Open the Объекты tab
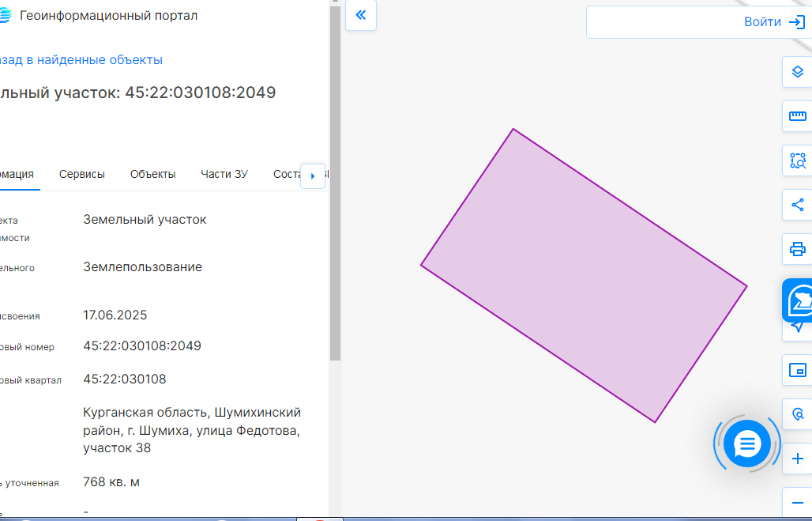The height and width of the screenshot is (521, 812). (x=152, y=174)
